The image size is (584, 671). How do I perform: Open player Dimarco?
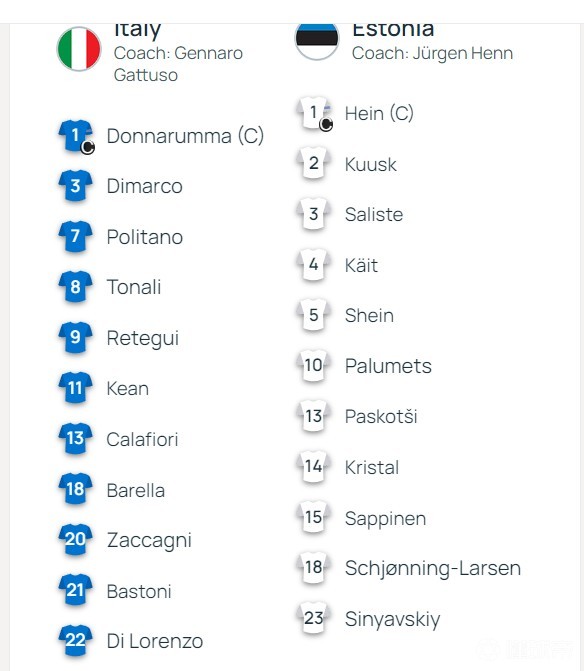145,186
